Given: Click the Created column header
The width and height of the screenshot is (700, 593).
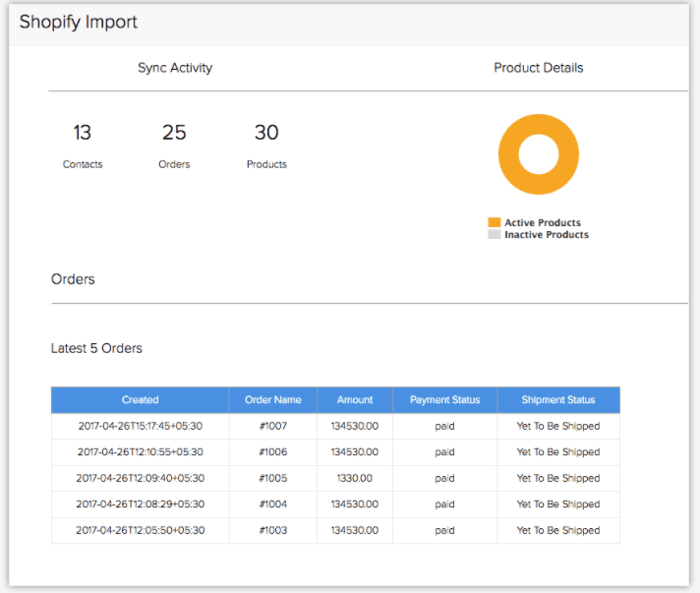Looking at the screenshot, I should (141, 399).
